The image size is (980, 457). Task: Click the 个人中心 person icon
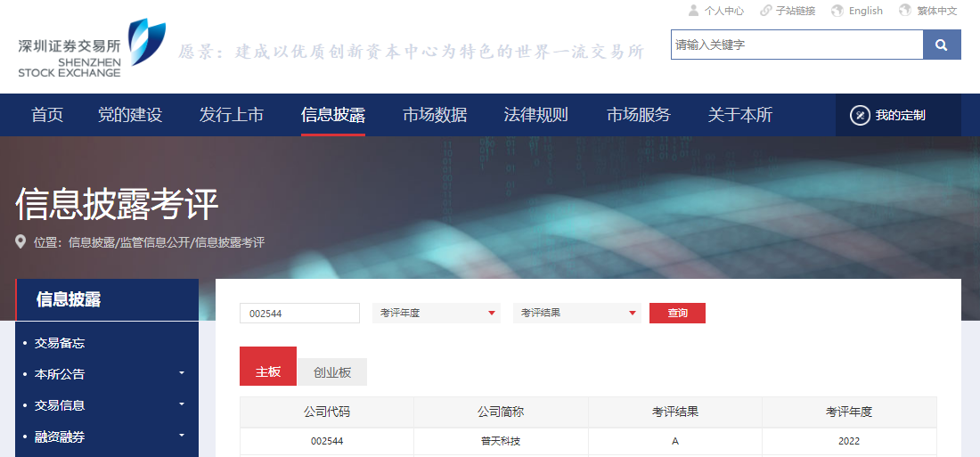pyautogui.click(x=694, y=11)
